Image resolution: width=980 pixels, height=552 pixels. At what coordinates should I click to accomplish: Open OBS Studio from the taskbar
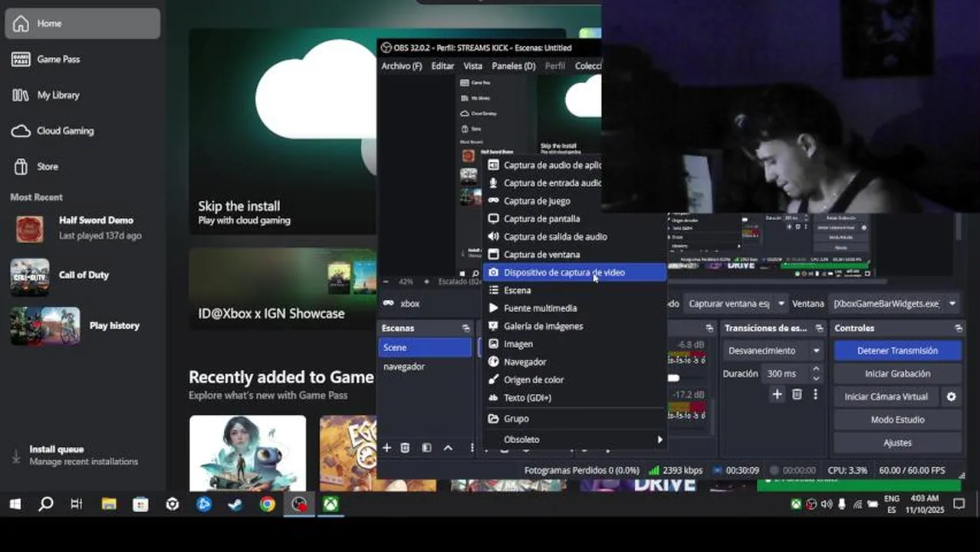pos(298,504)
